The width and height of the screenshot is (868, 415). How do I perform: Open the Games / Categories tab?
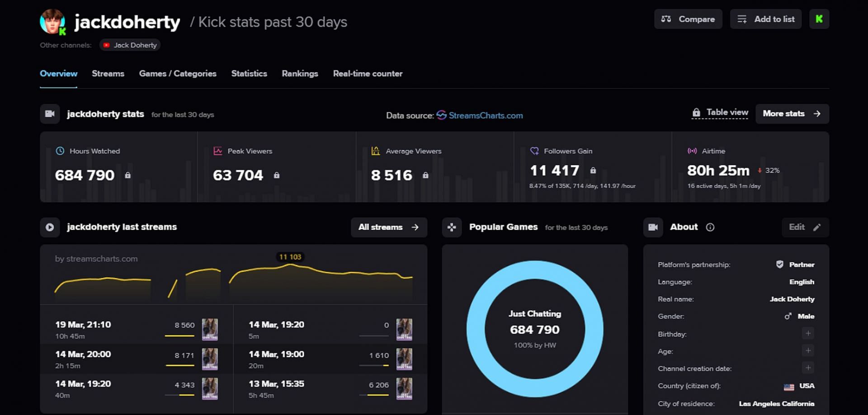[178, 74]
